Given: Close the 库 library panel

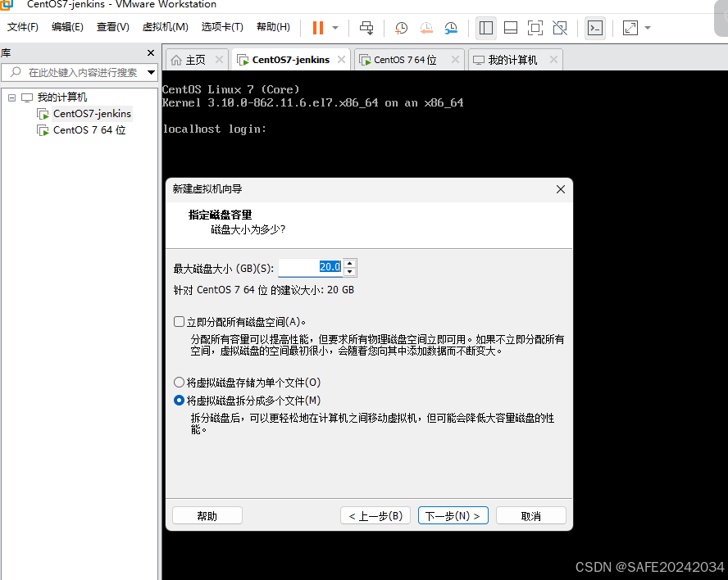Looking at the screenshot, I should coord(150,53).
